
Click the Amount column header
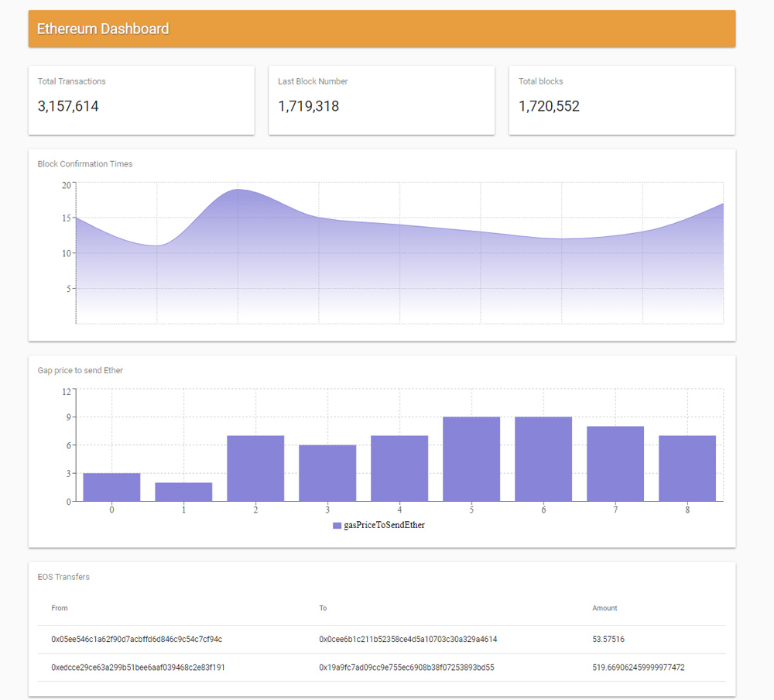[604, 608]
